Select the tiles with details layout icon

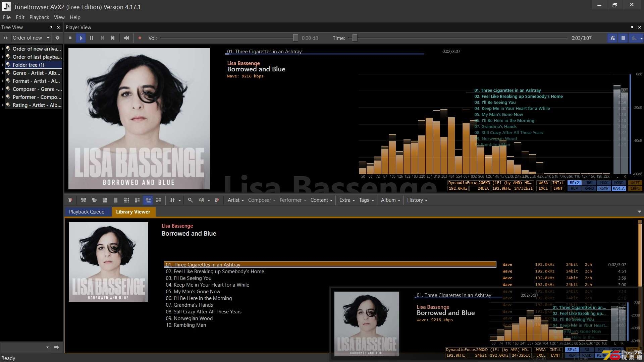(x=137, y=200)
